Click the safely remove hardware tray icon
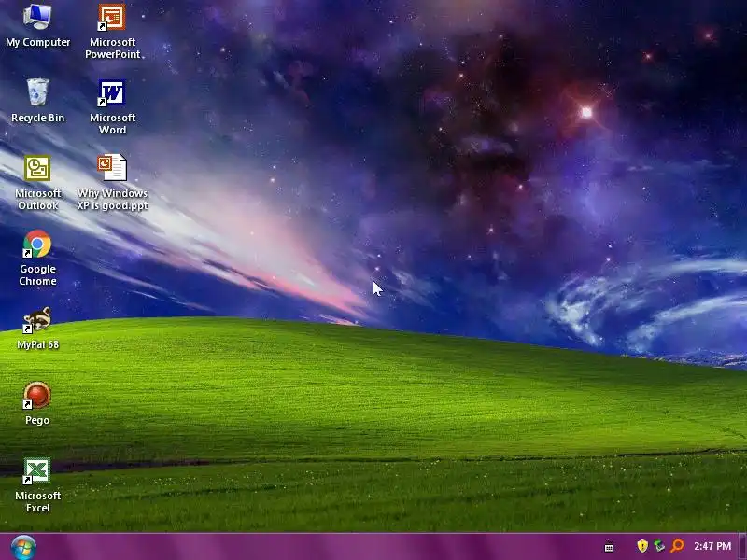This screenshot has width=747, height=560. 659,546
